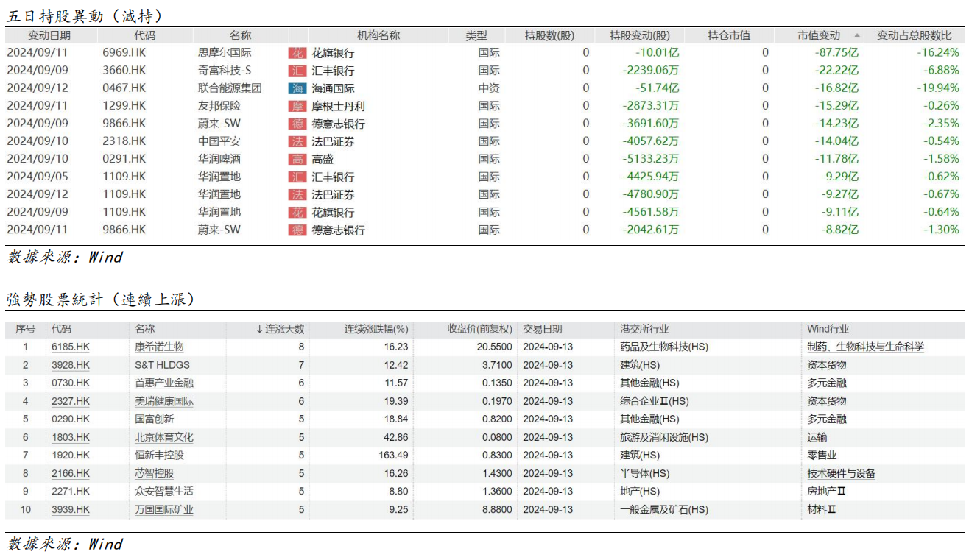Click the 汇 badge in the 2024/09/05 华润置地 row
The width and height of the screenshot is (969, 560).
(297, 177)
